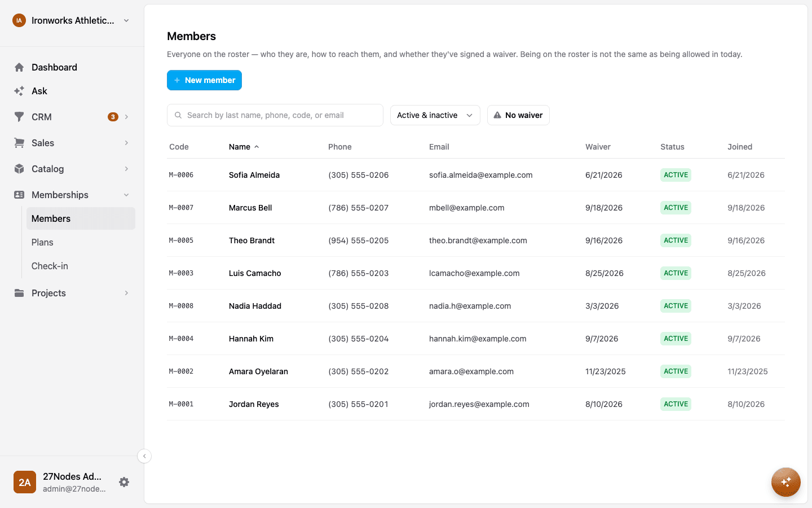Select Members in the sidebar
Image resolution: width=812 pixels, height=508 pixels.
[x=81, y=218]
